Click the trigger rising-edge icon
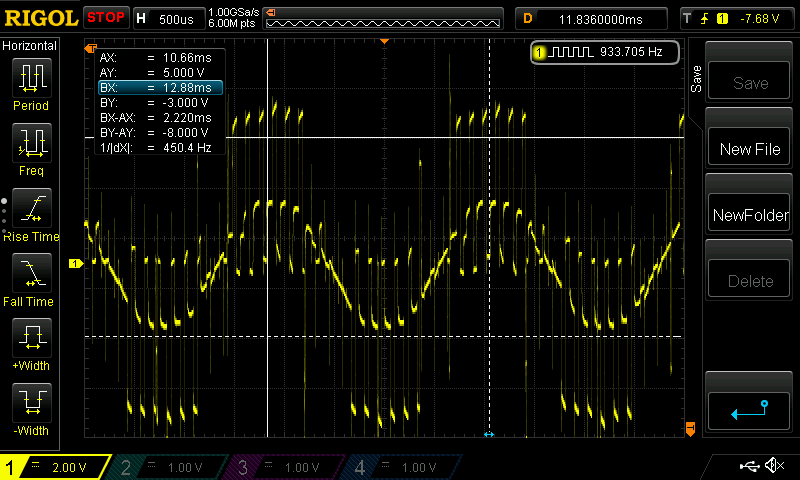Viewport: 800px width, 480px height. (705, 19)
